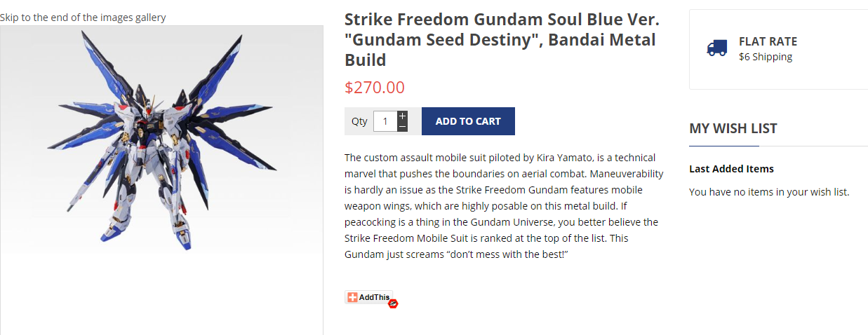Click the empty wish list message
The image size is (868, 335).
769,192
